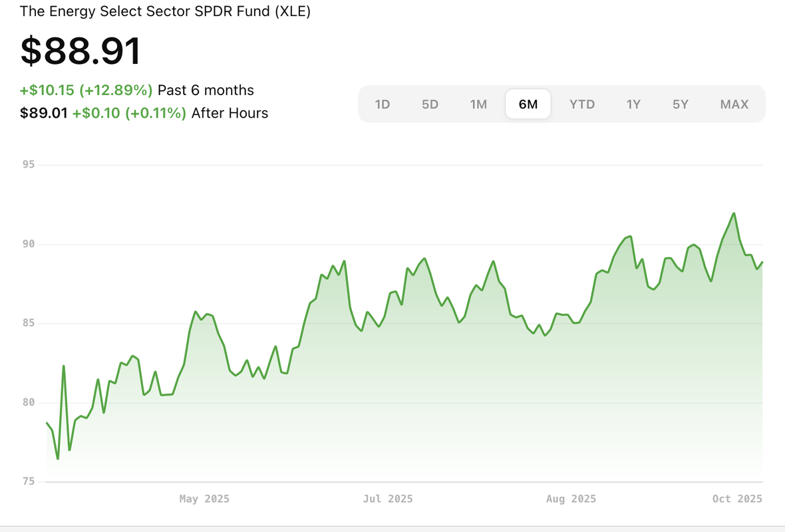Screen dimensions: 785x532
Task: Select the 1D time range tab
Action: pyautogui.click(x=382, y=104)
